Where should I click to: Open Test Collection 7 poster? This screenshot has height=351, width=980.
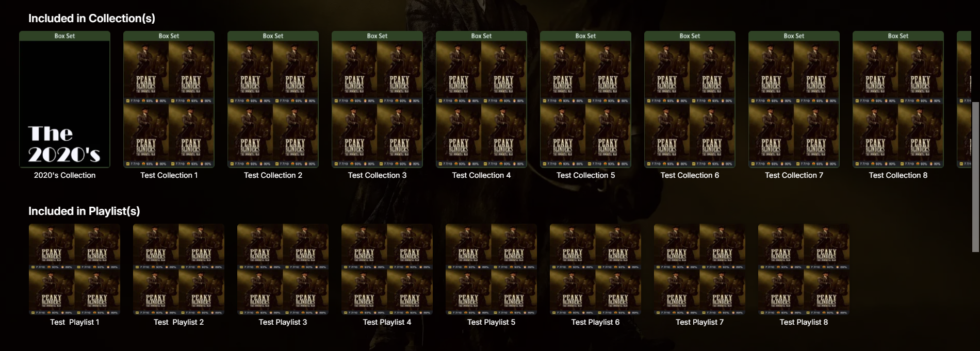[x=794, y=99]
